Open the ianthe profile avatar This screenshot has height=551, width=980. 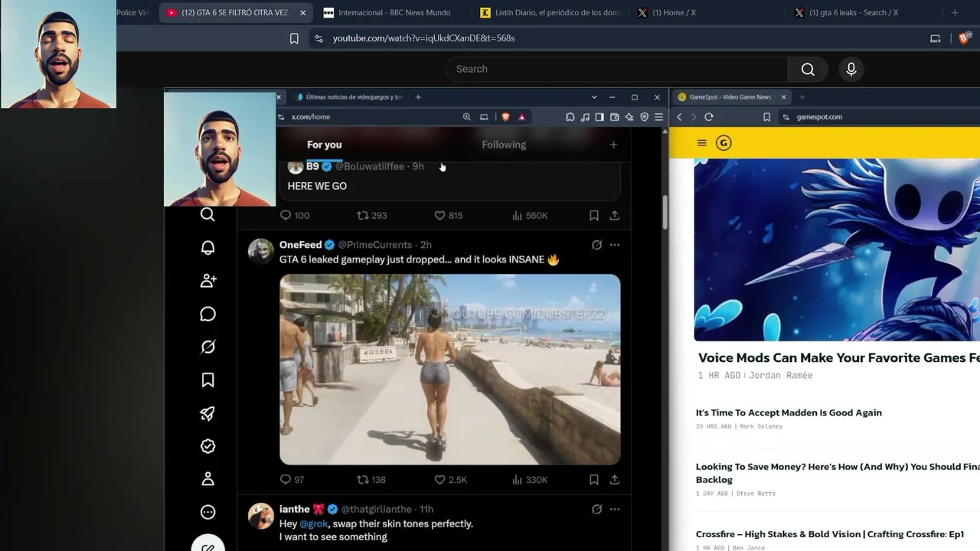[x=261, y=516]
